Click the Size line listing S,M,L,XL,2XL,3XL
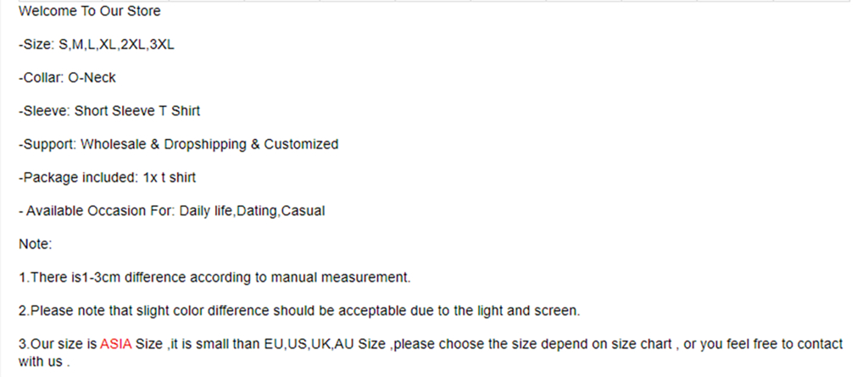The image size is (868, 377). 97,45
